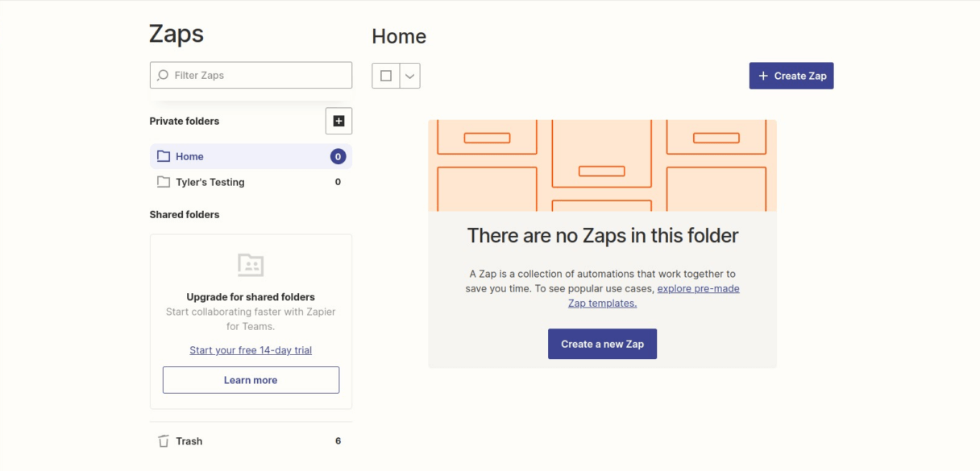Screen dimensions: 980x471
Task: Click the There are no Zaps heading
Action: (603, 235)
